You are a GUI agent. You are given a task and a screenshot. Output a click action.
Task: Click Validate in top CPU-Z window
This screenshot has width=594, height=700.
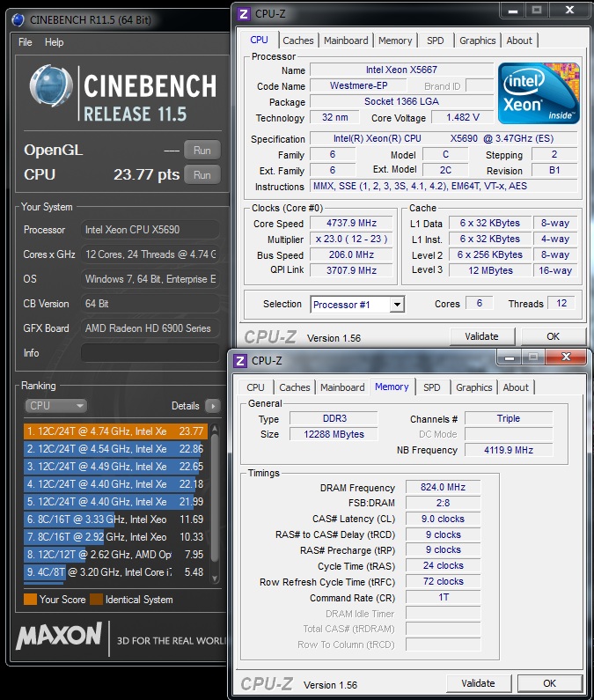pyautogui.click(x=481, y=336)
